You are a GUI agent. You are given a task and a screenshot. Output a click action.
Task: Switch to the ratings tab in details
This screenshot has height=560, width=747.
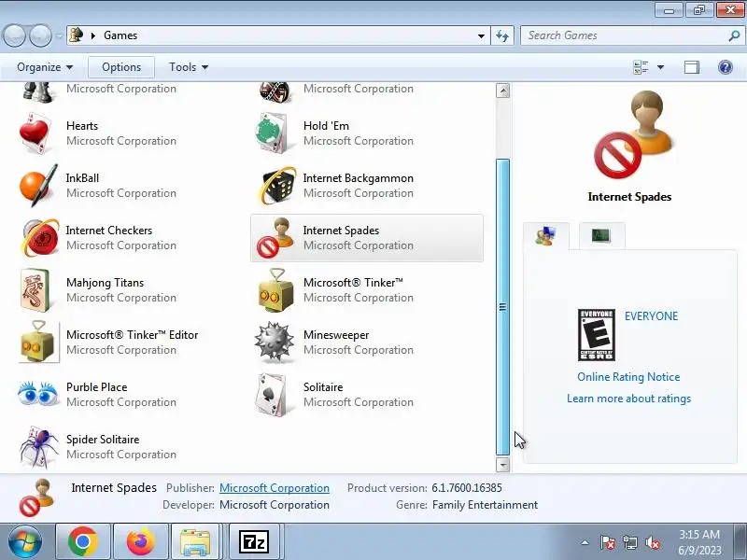(x=546, y=236)
